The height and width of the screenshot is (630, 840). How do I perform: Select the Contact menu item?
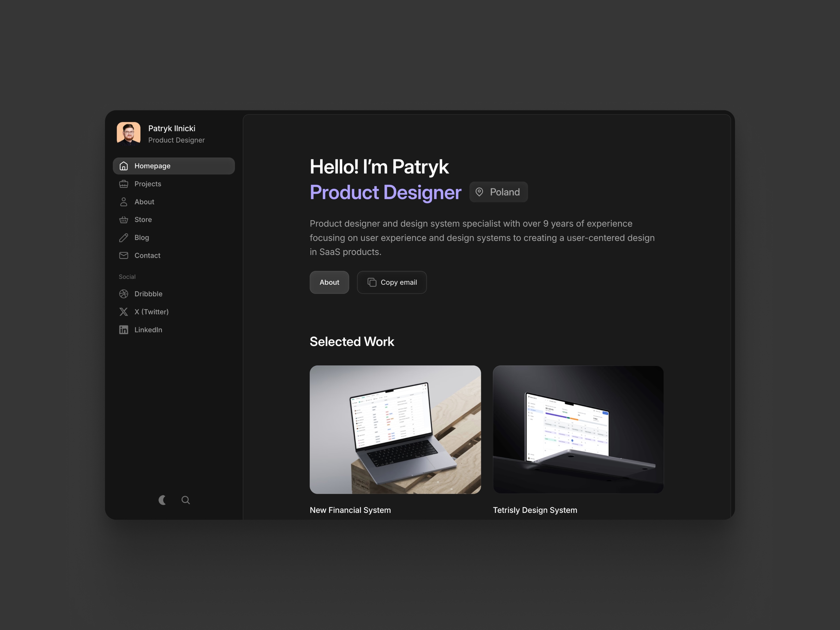pyautogui.click(x=147, y=255)
